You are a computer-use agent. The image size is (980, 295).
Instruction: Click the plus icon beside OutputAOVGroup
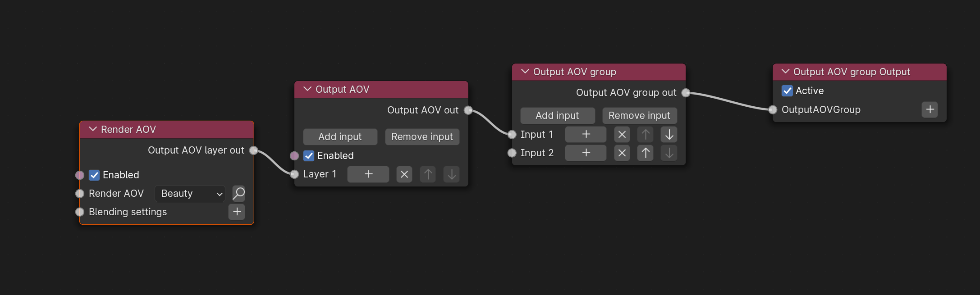tap(930, 109)
